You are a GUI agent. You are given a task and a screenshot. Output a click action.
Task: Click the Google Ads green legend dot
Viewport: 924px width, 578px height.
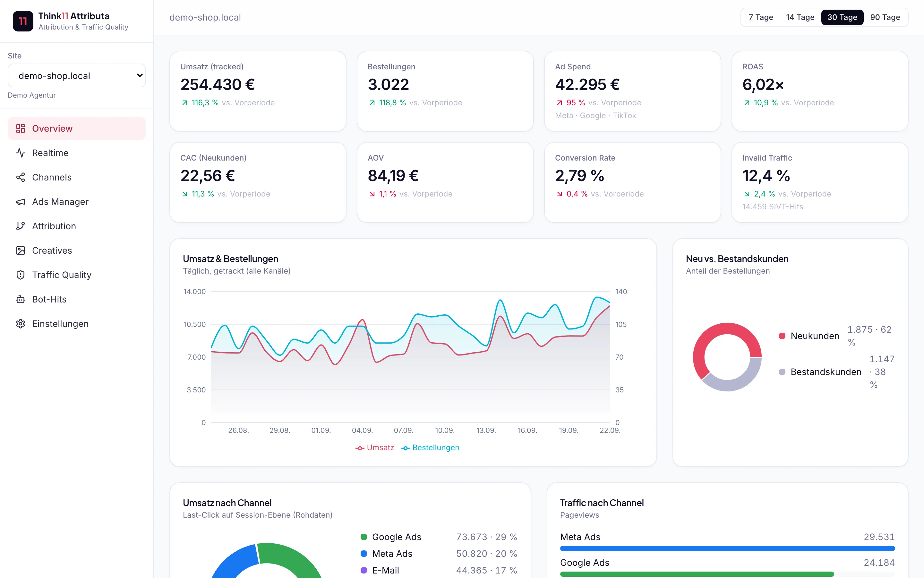(x=364, y=537)
